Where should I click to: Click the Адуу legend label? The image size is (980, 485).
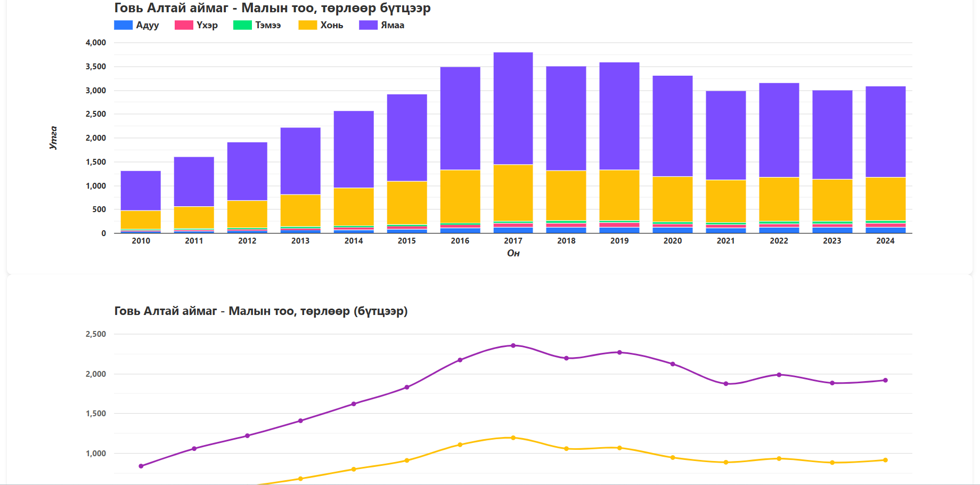point(148,25)
